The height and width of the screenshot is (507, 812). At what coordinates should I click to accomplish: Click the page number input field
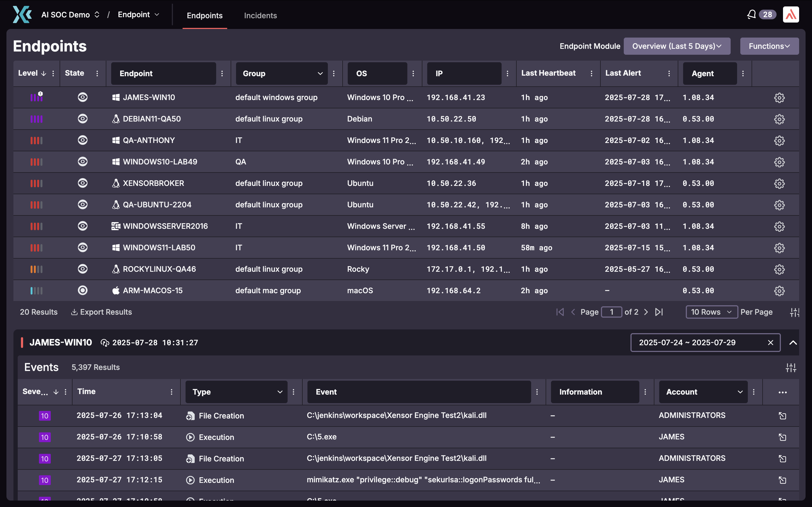tap(611, 312)
